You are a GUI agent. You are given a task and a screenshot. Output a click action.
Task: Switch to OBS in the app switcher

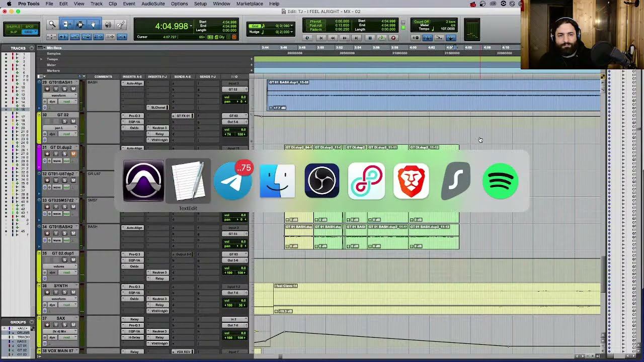point(322,181)
